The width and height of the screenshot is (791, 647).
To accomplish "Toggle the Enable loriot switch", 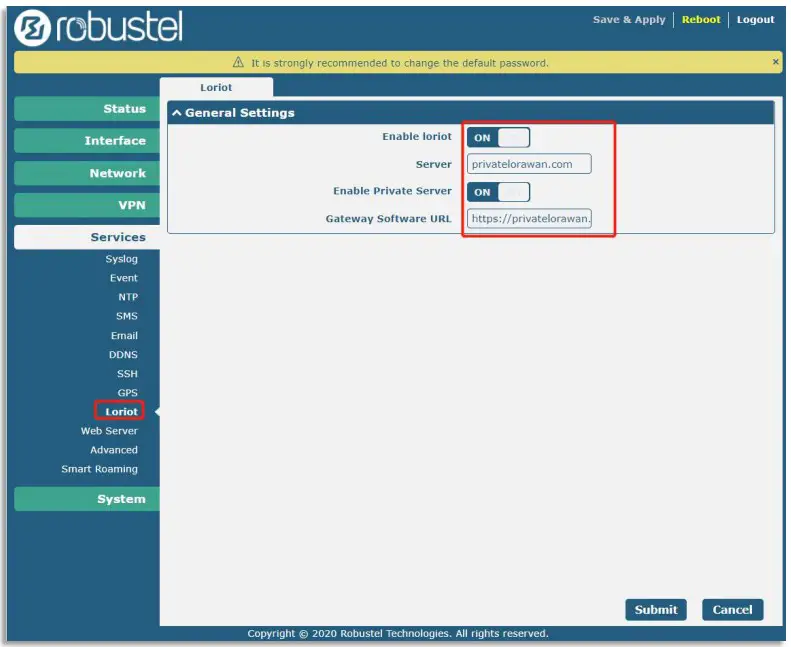I will (x=498, y=137).
